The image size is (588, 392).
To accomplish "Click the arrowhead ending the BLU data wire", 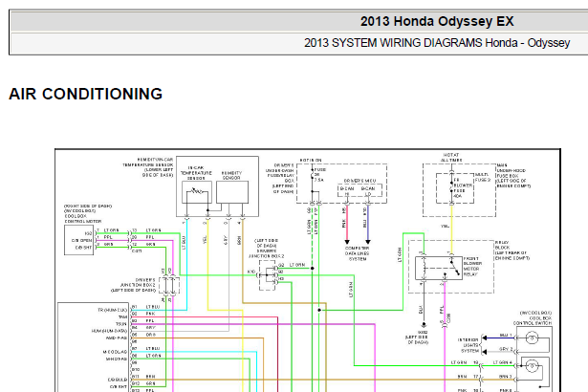I will coord(368,242).
